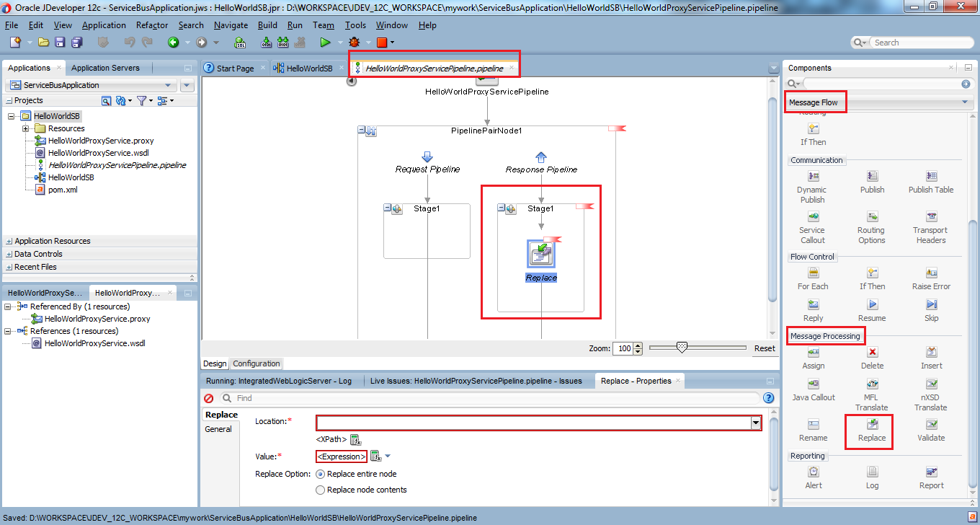Click the Rebuild binary icon
The height and width of the screenshot is (525, 980).
[282, 43]
